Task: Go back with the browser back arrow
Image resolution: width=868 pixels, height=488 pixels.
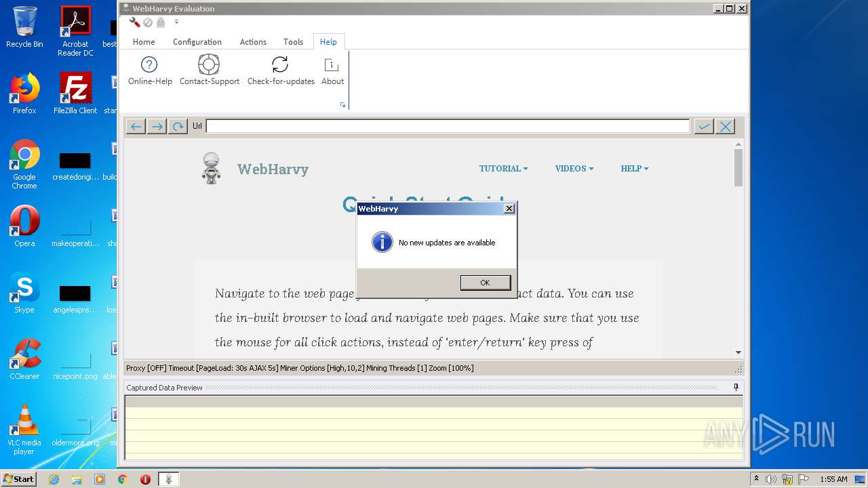Action: pyautogui.click(x=136, y=126)
